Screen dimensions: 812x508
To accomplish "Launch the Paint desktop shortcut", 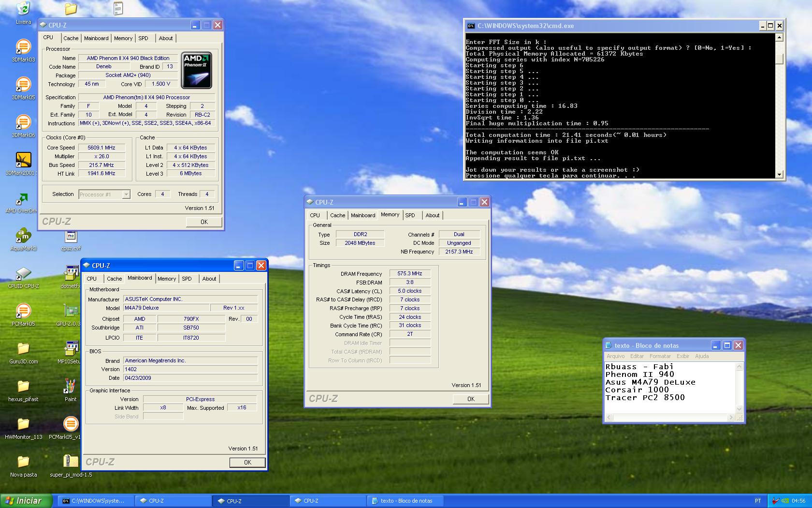I will click(x=71, y=390).
